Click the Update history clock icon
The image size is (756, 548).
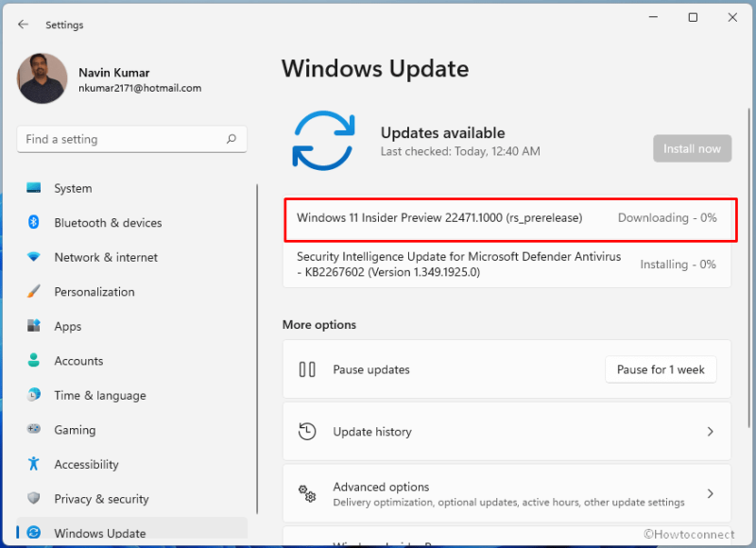click(307, 432)
